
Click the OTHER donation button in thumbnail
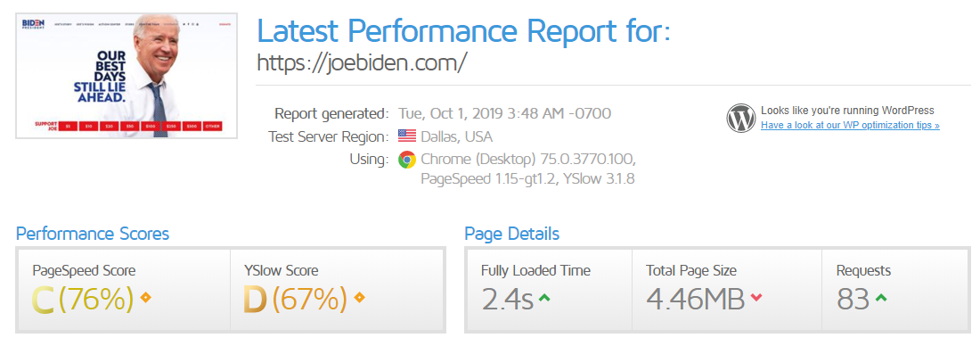(213, 126)
